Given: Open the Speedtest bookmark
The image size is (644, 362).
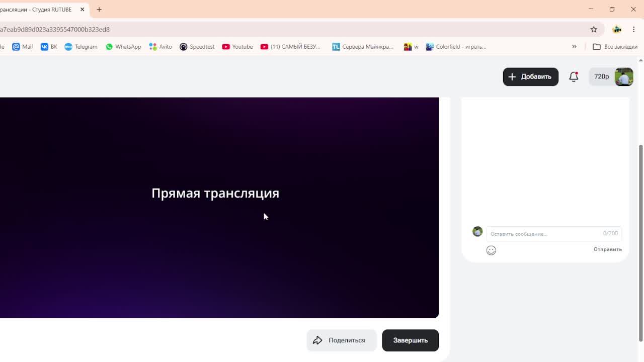Looking at the screenshot, I should (x=197, y=47).
